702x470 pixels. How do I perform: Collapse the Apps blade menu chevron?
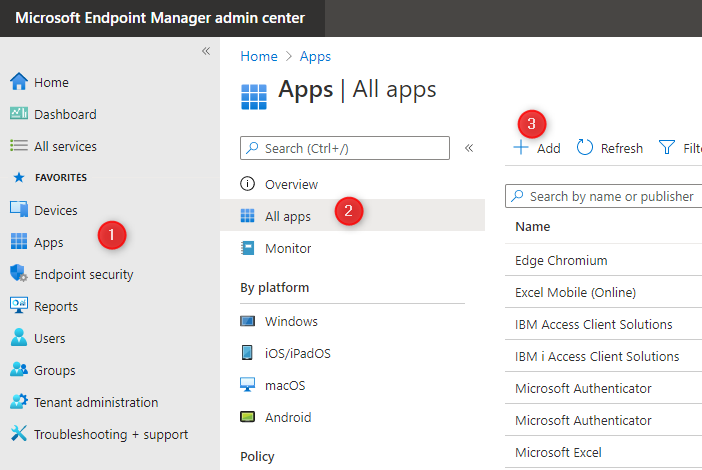[468, 148]
